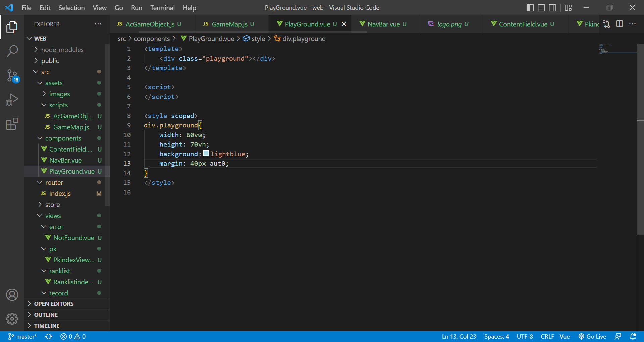Open the Selection menu
The image size is (644, 342).
tap(71, 8)
